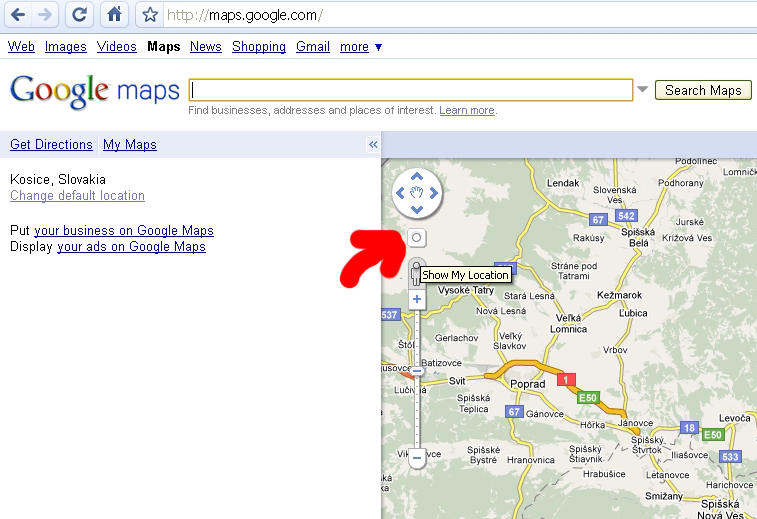Screen dimensions: 757x519
Task: Zoom in with the plus button
Action: click(x=417, y=299)
